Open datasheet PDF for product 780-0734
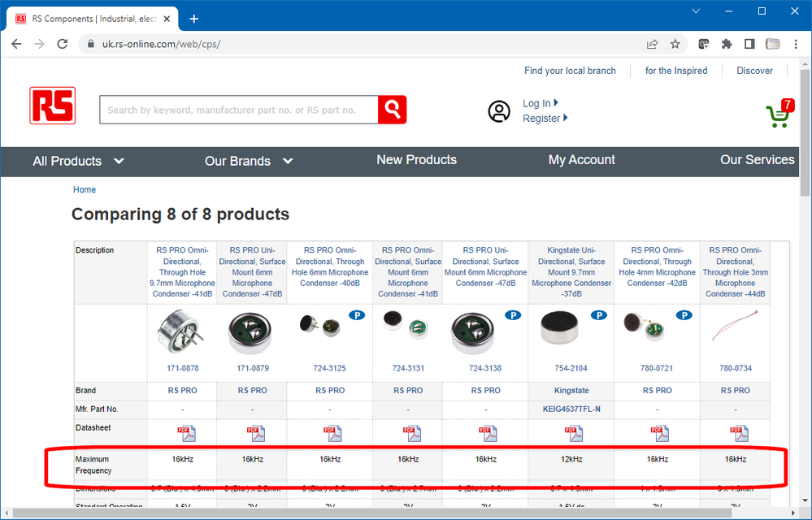Screen dimensions: 812x520 pyautogui.click(x=739, y=434)
